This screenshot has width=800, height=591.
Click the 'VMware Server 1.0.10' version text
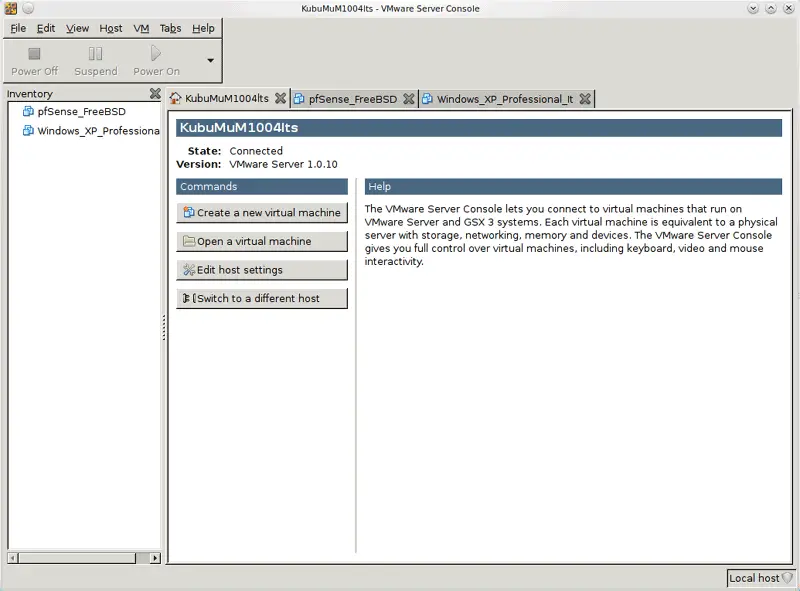tap(283, 164)
